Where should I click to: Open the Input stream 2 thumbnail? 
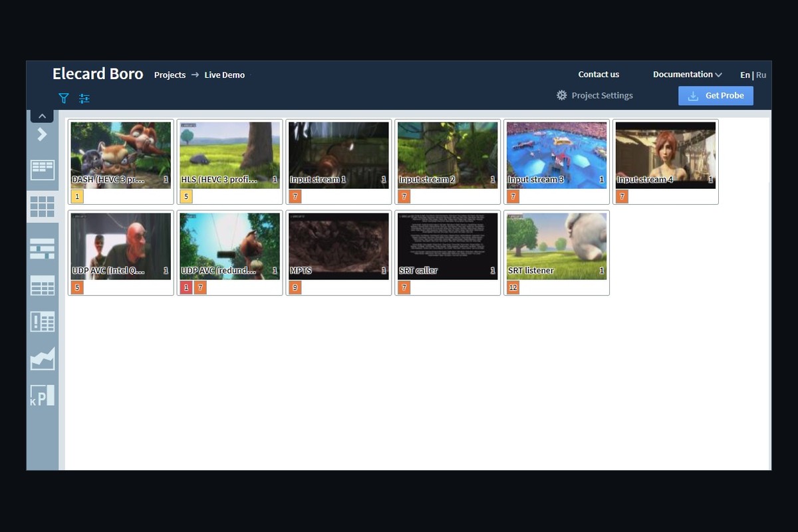coord(448,155)
